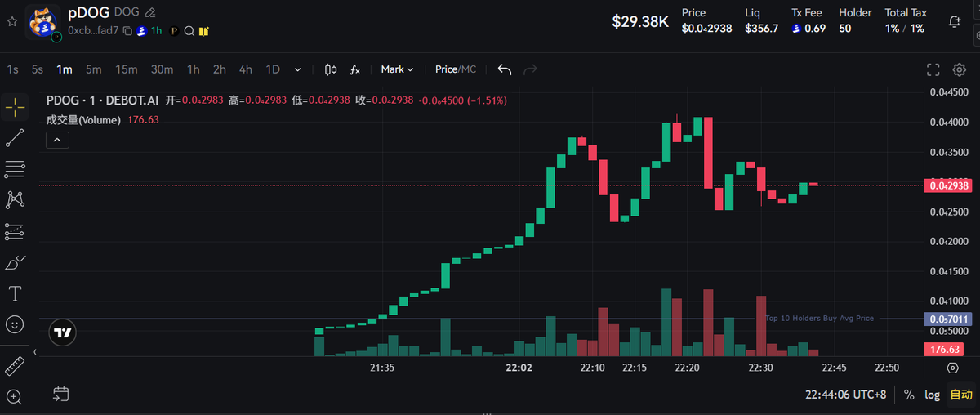Image resolution: width=980 pixels, height=415 pixels.
Task: Click the 0.0₅7011 avg price axis label
Action: coord(949,319)
